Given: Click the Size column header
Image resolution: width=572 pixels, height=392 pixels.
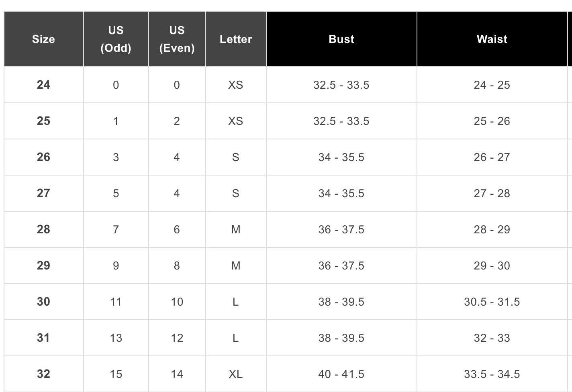Looking at the screenshot, I should click(x=43, y=39).
